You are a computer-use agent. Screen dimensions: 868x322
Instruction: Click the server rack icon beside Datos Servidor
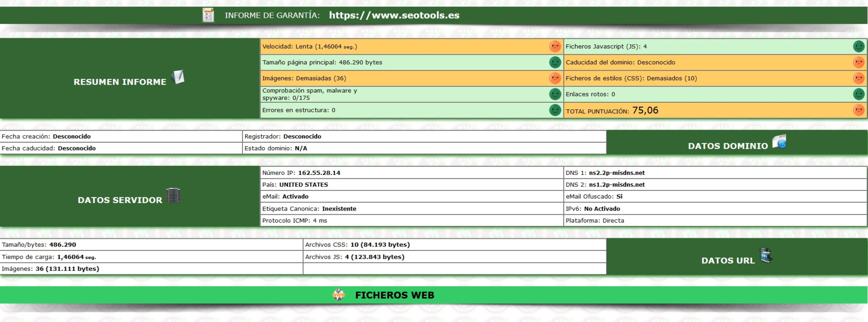173,195
